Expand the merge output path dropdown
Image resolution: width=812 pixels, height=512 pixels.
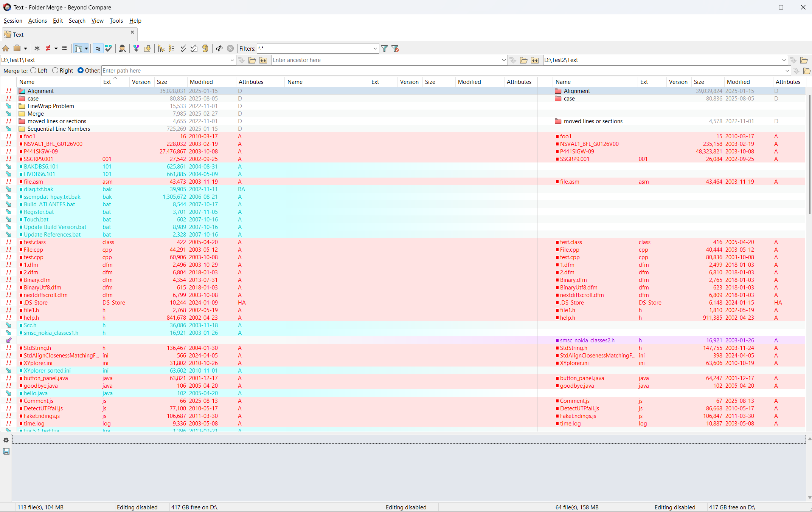pyautogui.click(x=787, y=71)
